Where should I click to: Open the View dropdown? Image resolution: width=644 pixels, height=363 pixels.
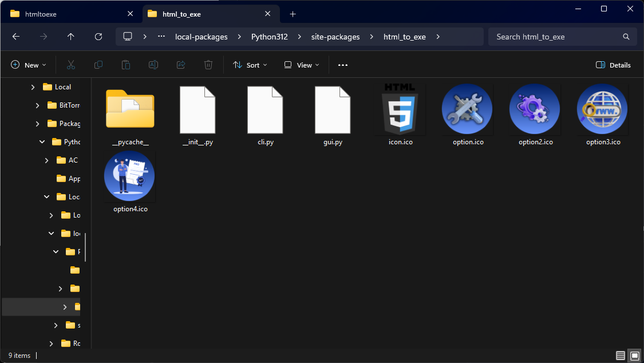click(x=301, y=65)
